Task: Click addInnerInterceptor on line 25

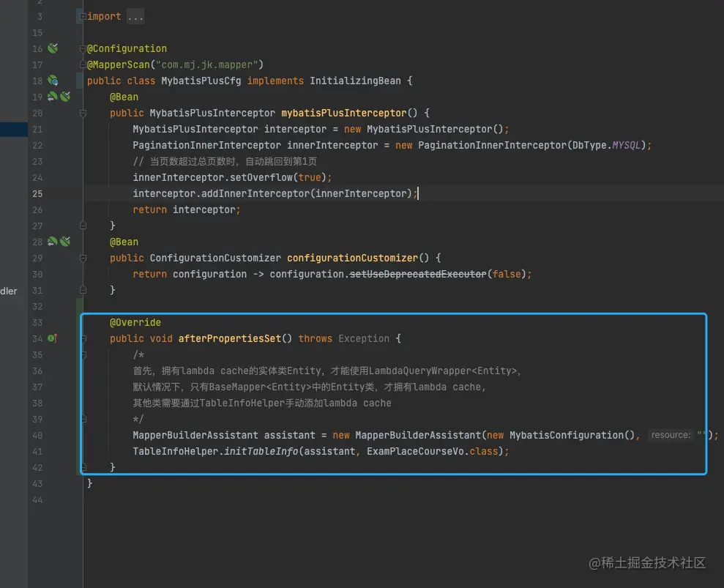Action: click(x=255, y=193)
